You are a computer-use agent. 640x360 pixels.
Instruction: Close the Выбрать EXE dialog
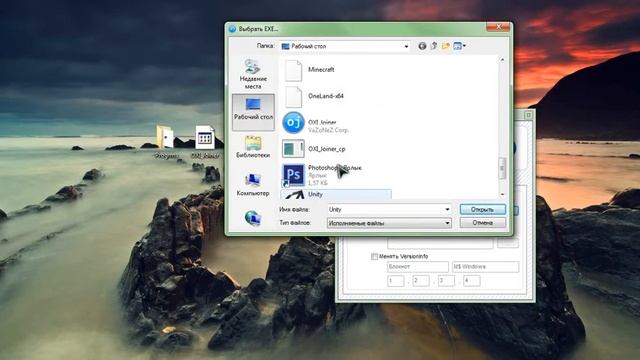pos(498,27)
